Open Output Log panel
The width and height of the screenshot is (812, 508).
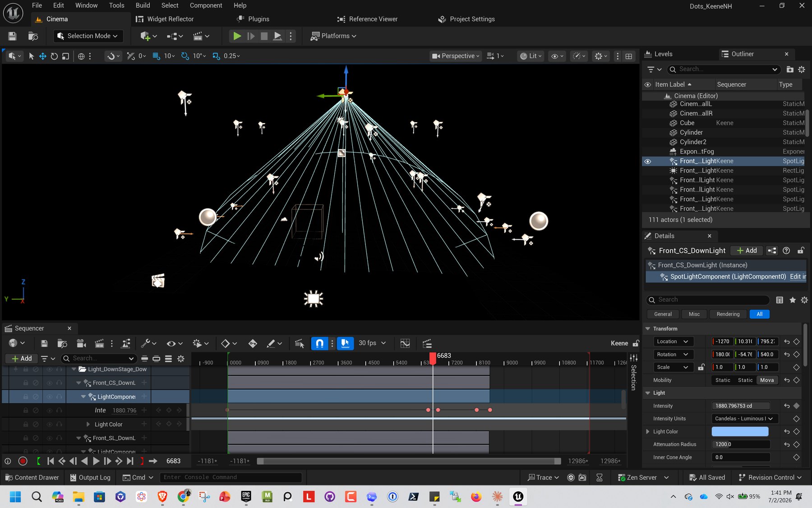point(90,477)
